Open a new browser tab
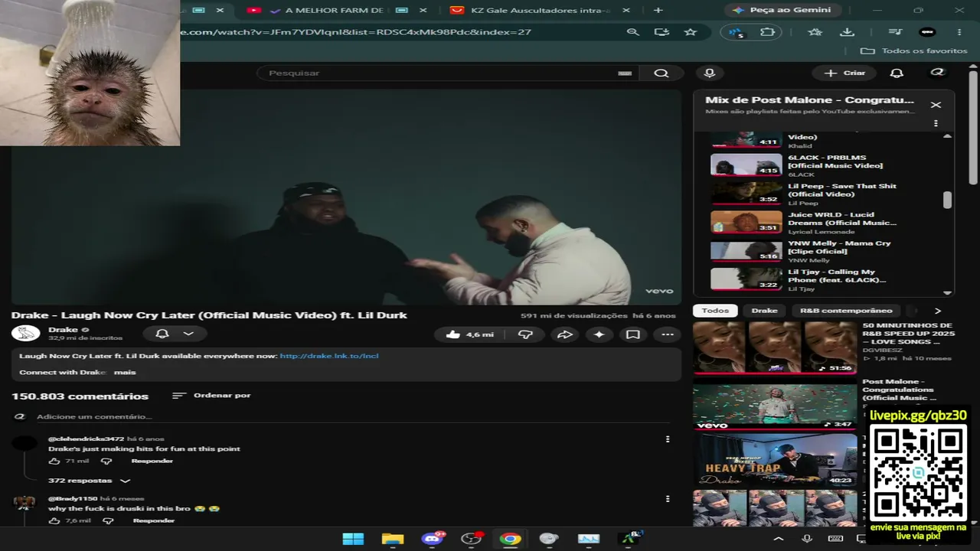The image size is (980, 551). (658, 10)
